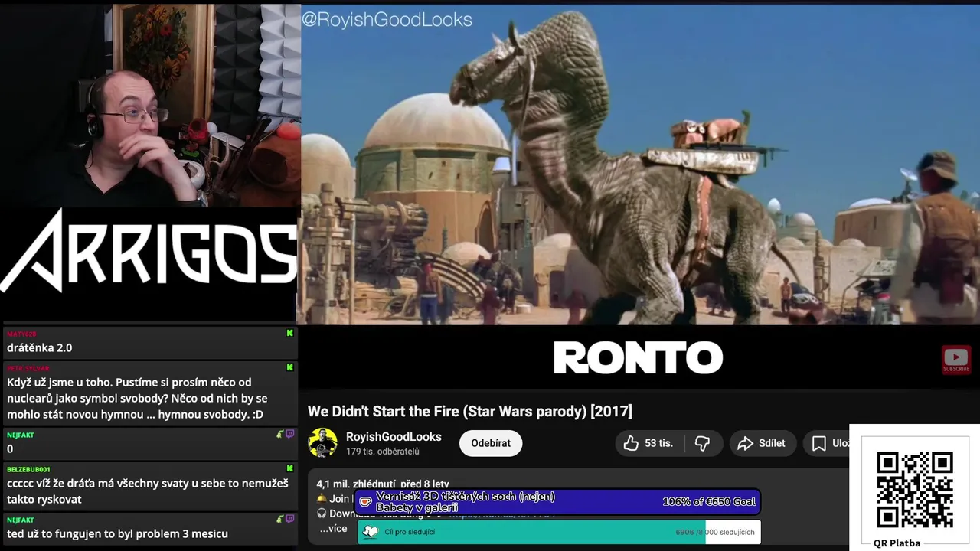The height and width of the screenshot is (551, 980).
Task: Click the Star Wars parody video frame
Action: (x=640, y=165)
